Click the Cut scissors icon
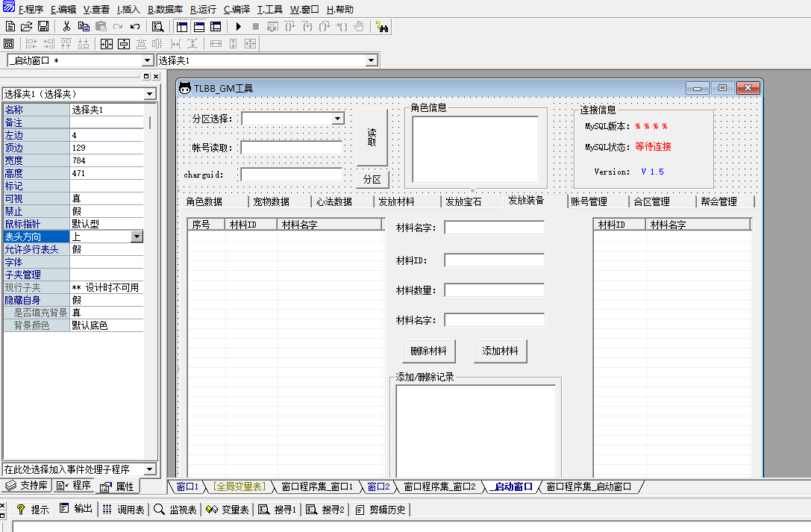Viewport: 811px width, 532px height. 66,27
